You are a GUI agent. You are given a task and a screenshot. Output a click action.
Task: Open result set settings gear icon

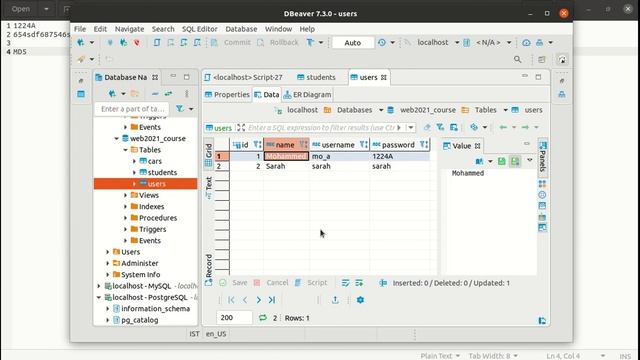[360, 300]
